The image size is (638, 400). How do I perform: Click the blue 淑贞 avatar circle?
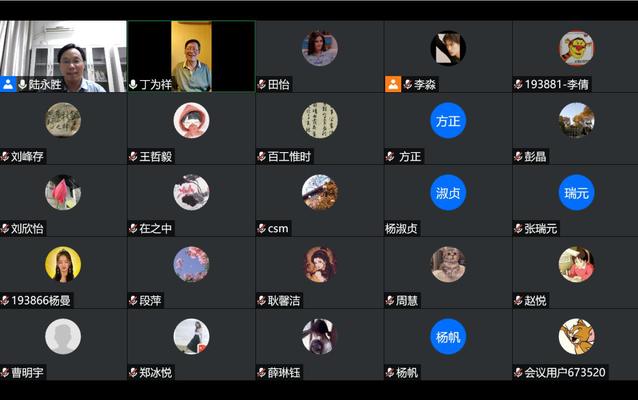(x=448, y=192)
